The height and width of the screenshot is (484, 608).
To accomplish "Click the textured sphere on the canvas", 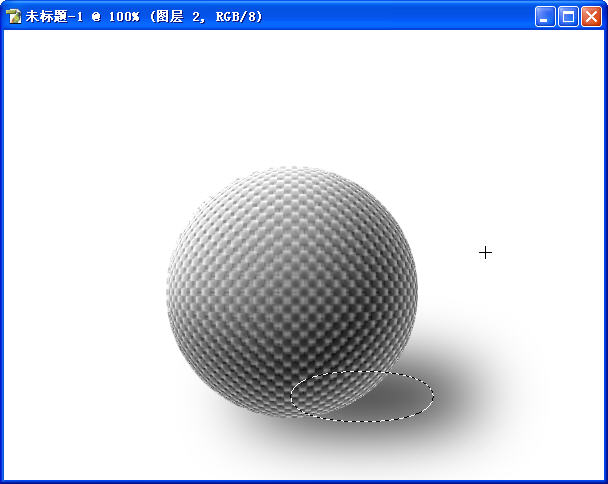I will click(292, 291).
